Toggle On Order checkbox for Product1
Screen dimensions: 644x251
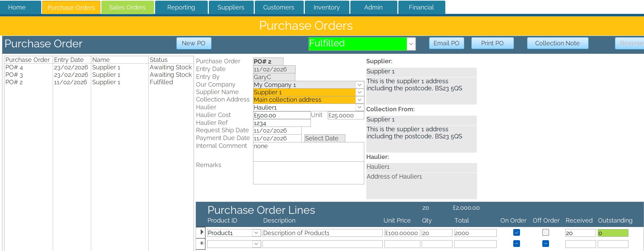pyautogui.click(x=516, y=232)
